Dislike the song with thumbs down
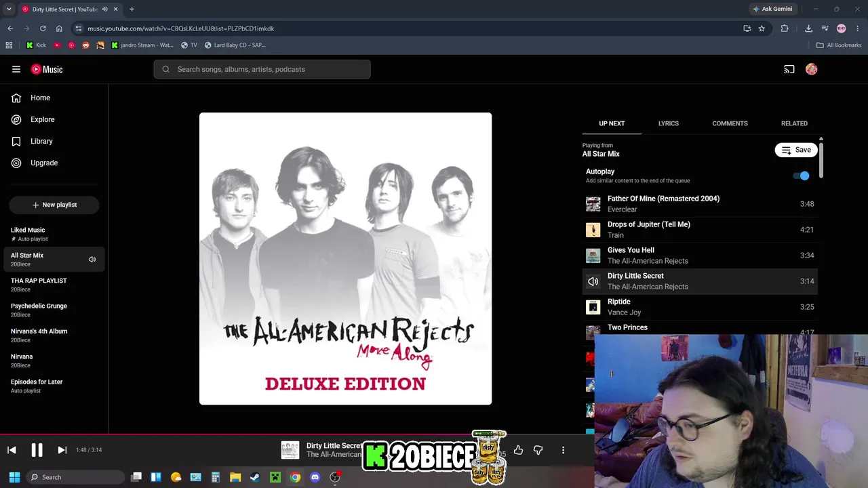The width and height of the screenshot is (868, 488). tap(538, 450)
